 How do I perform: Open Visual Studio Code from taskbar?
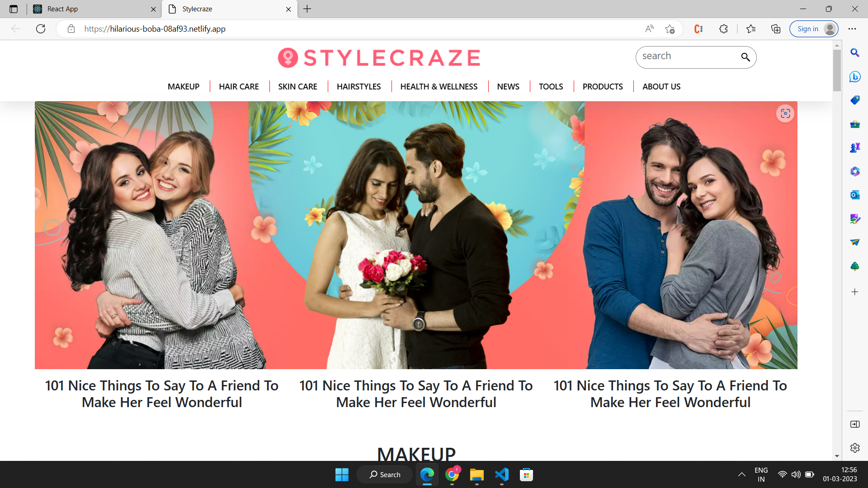(x=501, y=474)
